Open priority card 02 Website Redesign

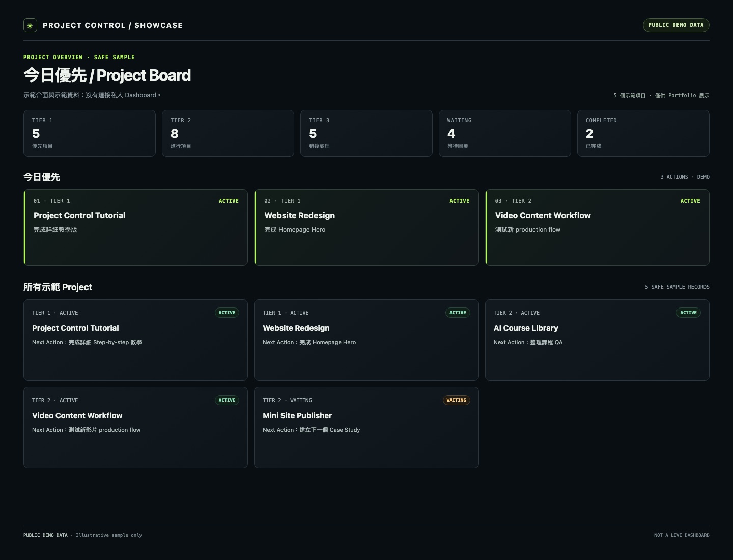[366, 228]
